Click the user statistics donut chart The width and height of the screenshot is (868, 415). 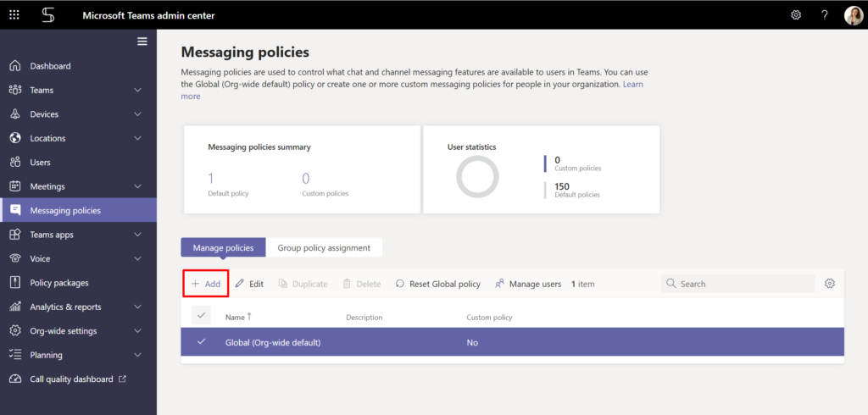pyautogui.click(x=477, y=176)
